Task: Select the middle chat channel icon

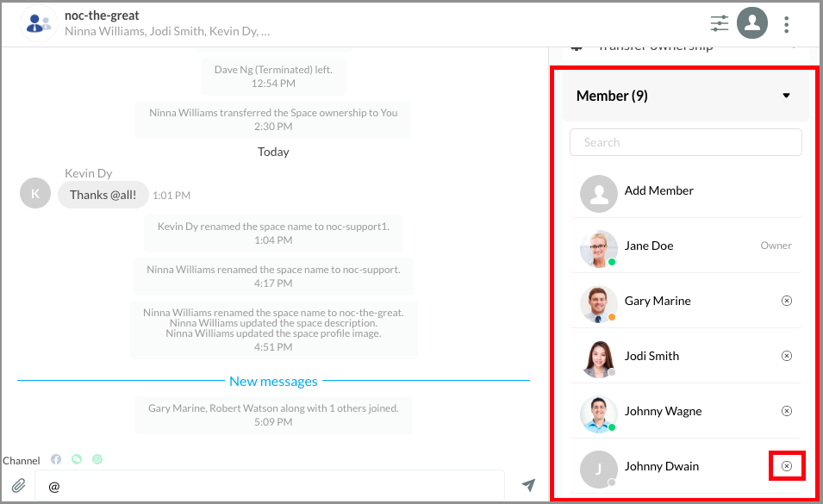Action: [x=77, y=459]
